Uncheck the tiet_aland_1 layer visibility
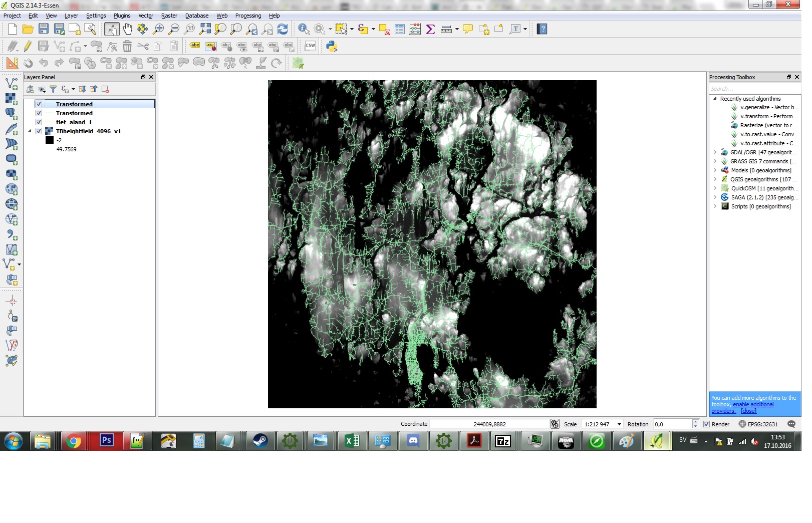The image size is (812, 523). point(39,122)
